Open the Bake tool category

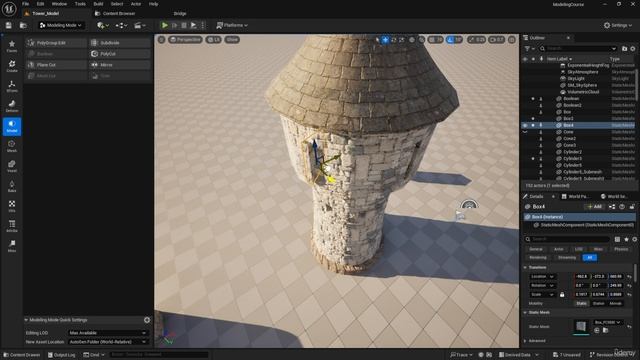click(12, 186)
